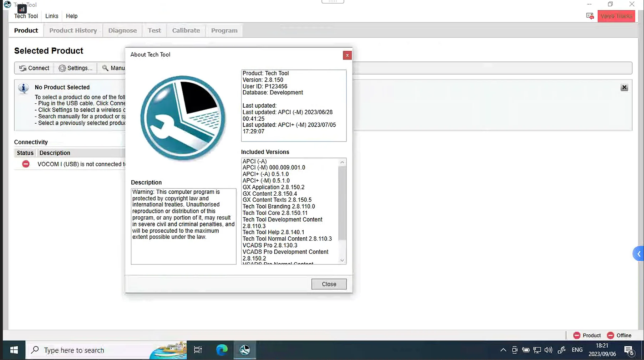Click the Status column header

[x=25, y=153]
